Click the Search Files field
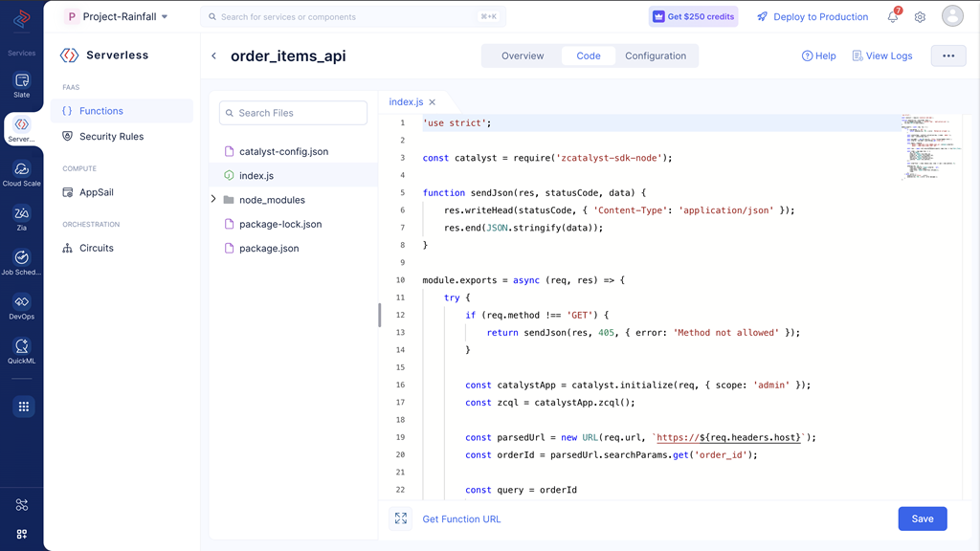The width and height of the screenshot is (980, 551). (293, 113)
